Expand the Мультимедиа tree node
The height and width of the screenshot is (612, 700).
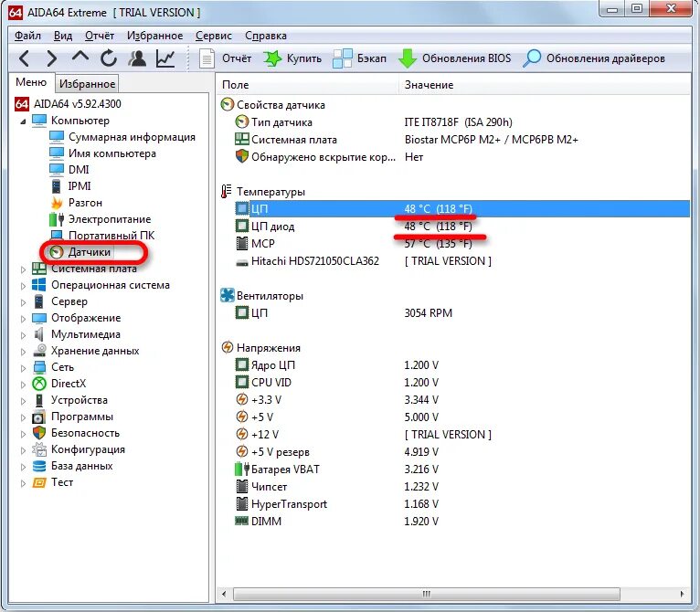point(23,335)
